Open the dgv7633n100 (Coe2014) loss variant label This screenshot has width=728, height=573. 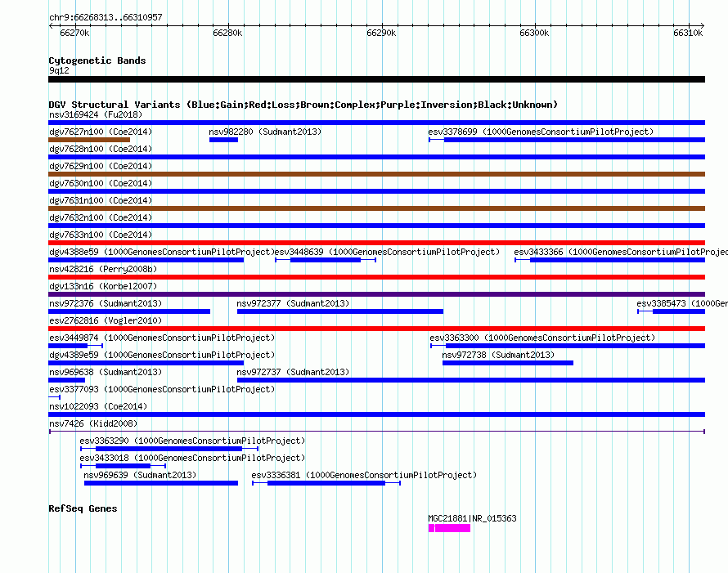(x=101, y=235)
